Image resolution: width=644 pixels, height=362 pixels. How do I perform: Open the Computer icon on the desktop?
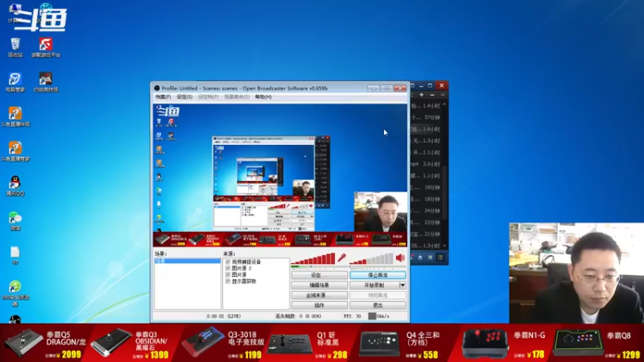pyautogui.click(x=15, y=12)
